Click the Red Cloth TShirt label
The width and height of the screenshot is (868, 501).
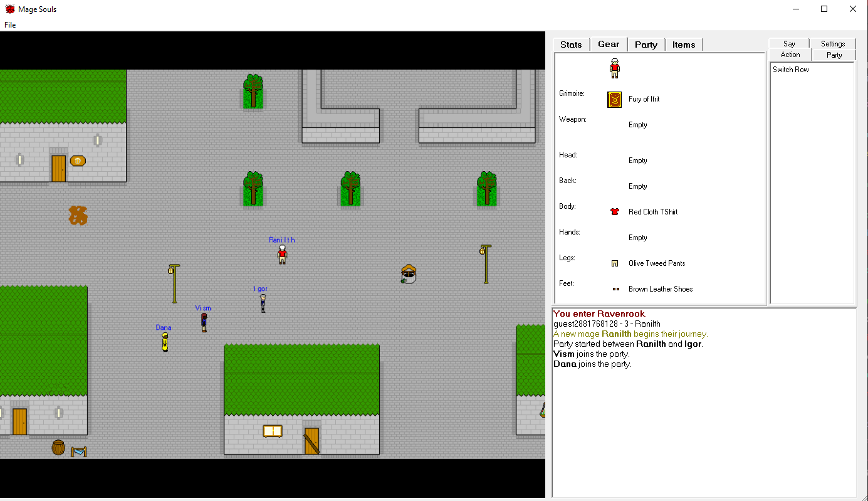point(653,212)
